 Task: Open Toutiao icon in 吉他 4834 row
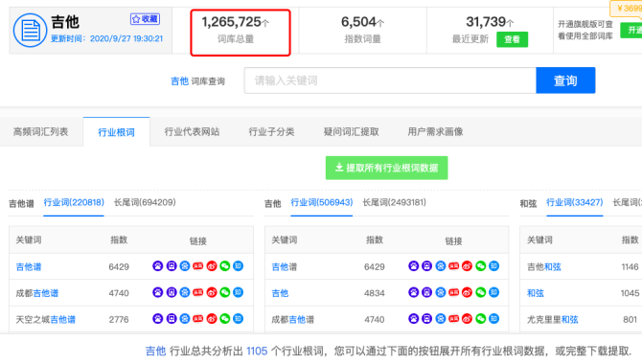(x=453, y=292)
